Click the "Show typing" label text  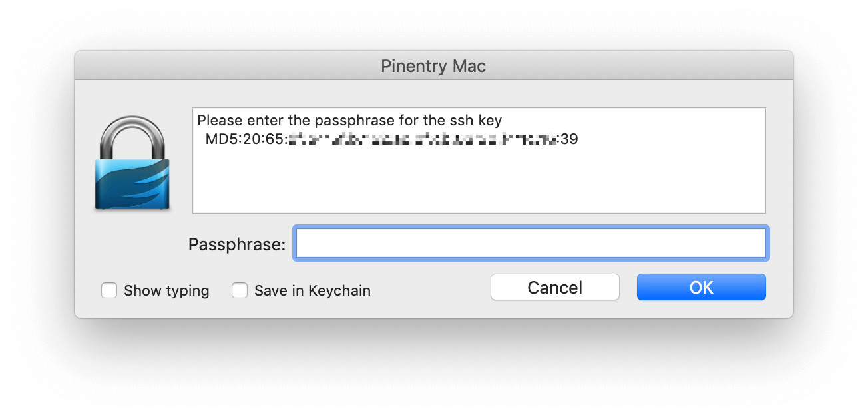click(166, 291)
